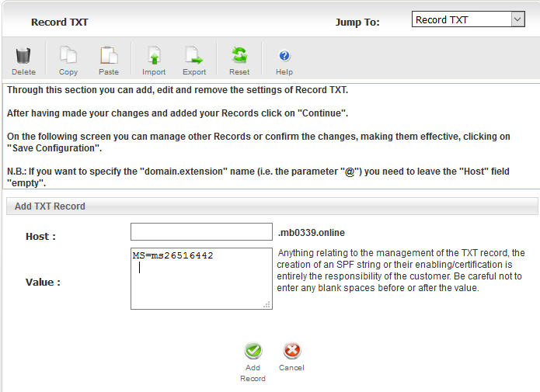Screen dimensions: 540x392
Task: Click the .mb0339.online domain suffix text
Action: click(x=312, y=233)
